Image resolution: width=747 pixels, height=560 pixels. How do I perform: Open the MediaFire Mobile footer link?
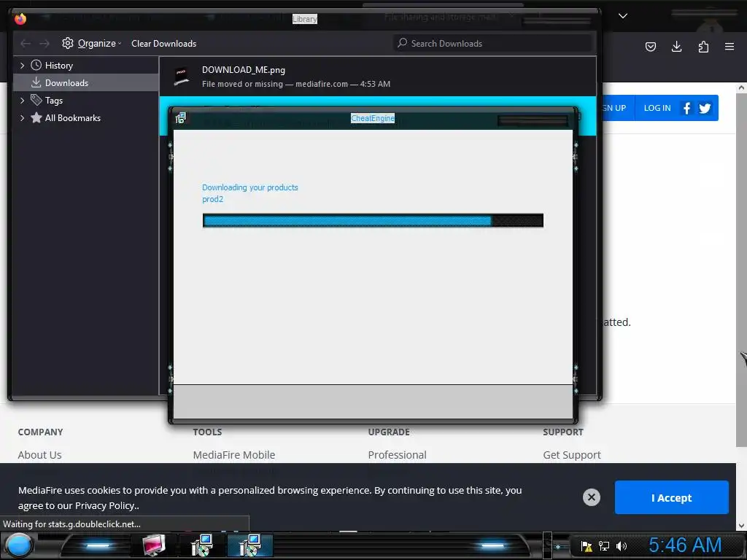click(234, 455)
